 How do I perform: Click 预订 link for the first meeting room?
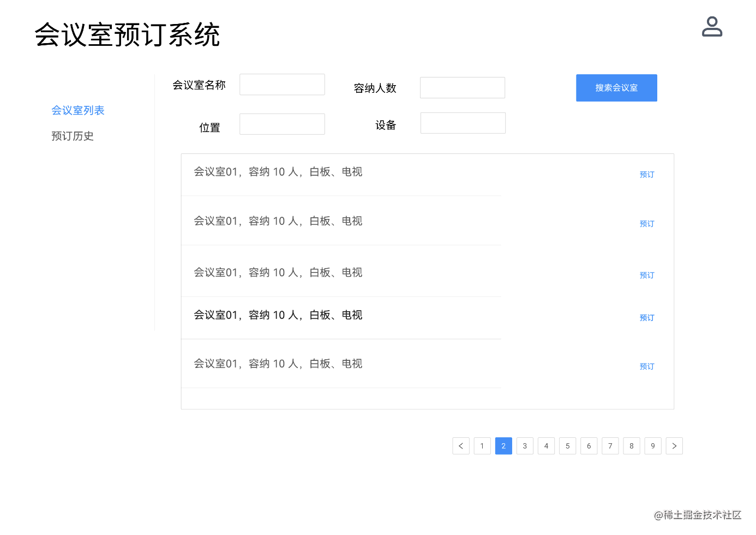click(x=647, y=175)
